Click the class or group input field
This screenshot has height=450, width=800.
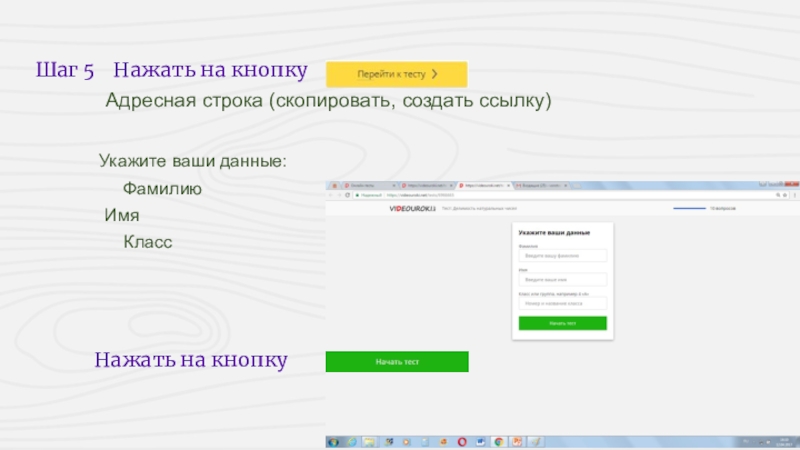562,304
